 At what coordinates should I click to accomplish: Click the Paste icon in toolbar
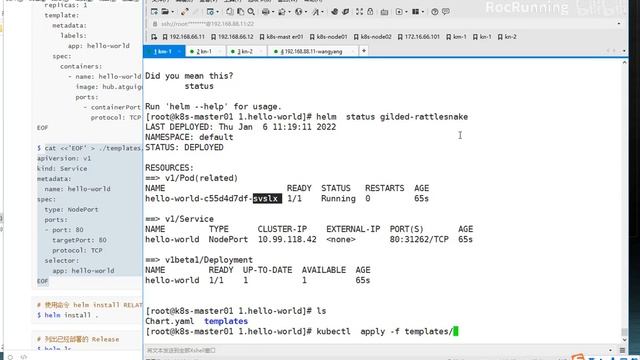[x=240, y=12]
